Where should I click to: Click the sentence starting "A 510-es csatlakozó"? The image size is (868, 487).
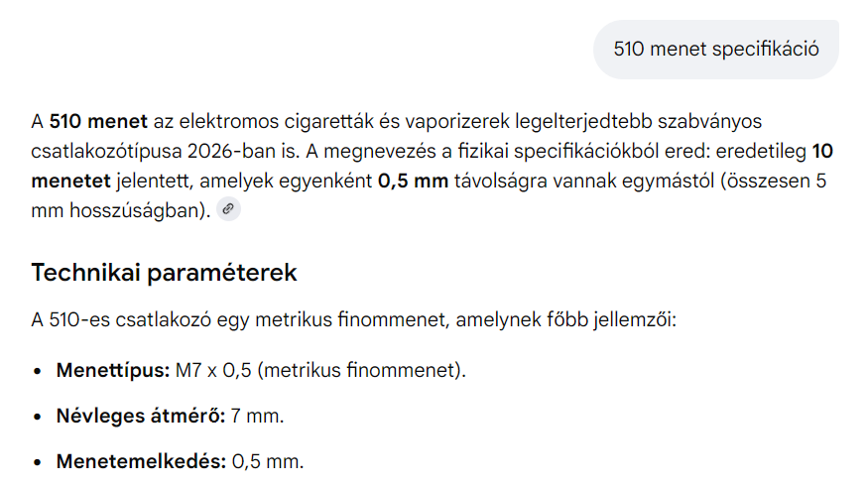tap(353, 322)
